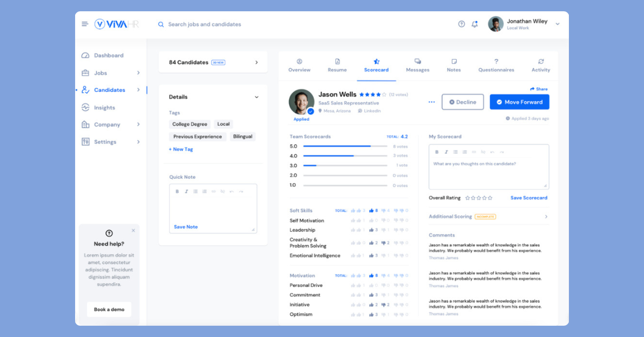644x337 pixels.
Task: Open the help question mark icon
Action: coord(462,24)
